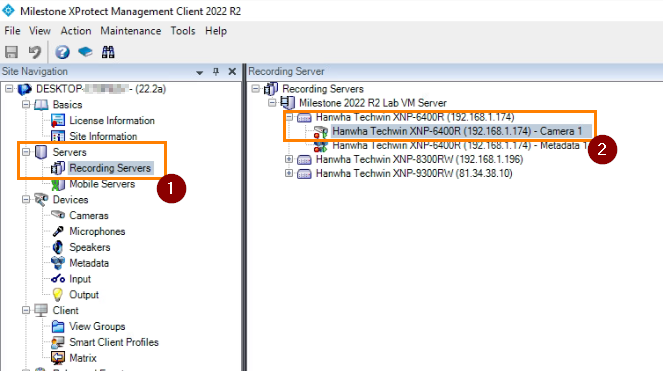The image size is (663, 371).
Task: Collapse the Devices tree node
Action: [x=26, y=199]
